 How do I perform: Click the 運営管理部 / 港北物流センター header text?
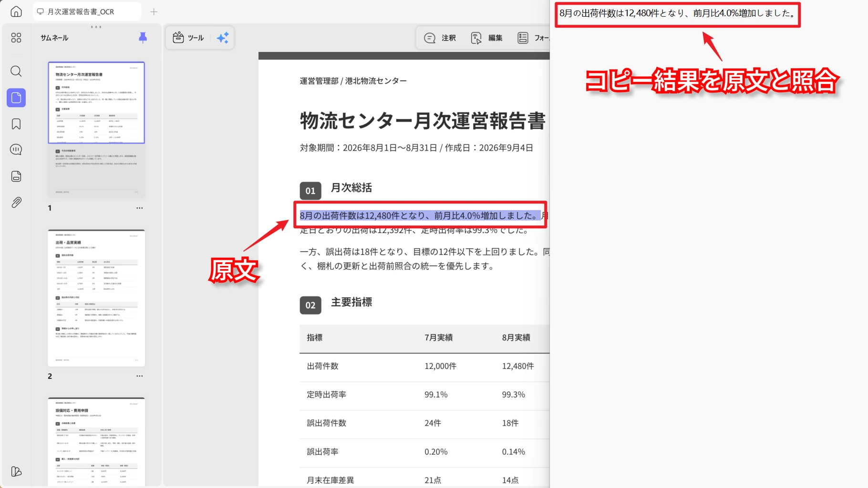(x=353, y=81)
